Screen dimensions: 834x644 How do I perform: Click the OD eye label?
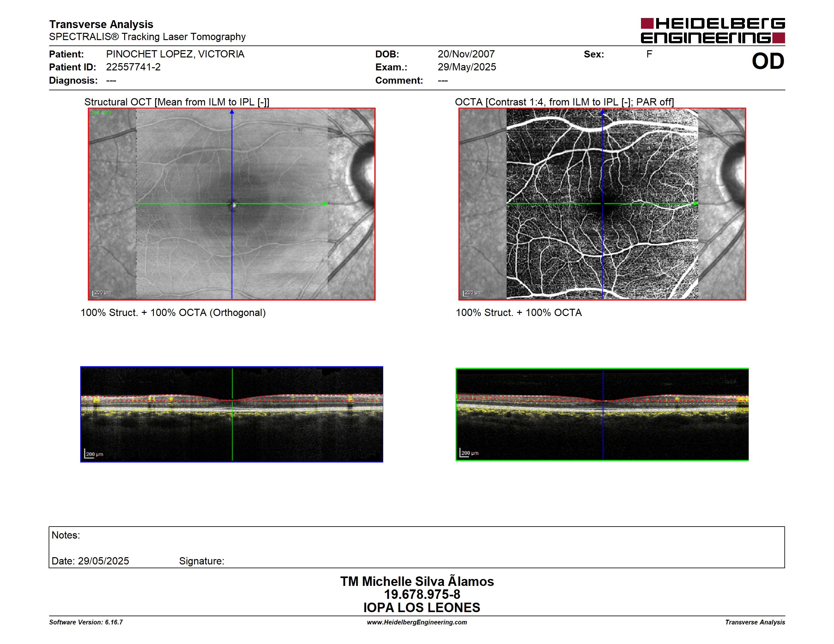(768, 61)
